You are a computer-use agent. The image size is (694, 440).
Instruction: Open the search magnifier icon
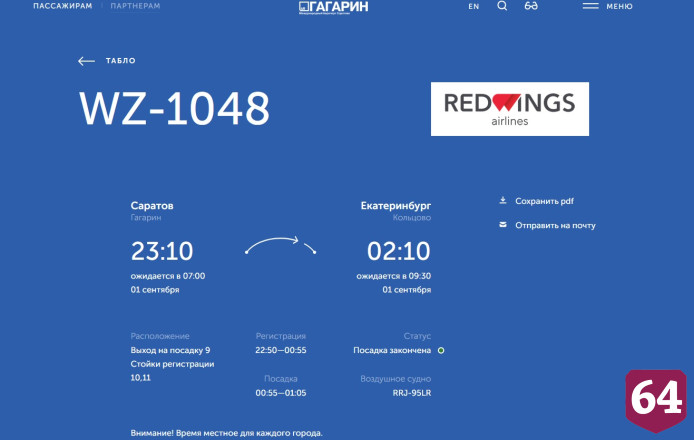click(502, 6)
